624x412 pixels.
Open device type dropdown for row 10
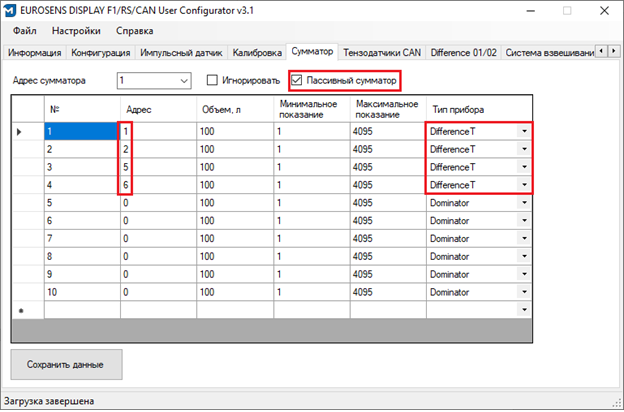(x=524, y=292)
